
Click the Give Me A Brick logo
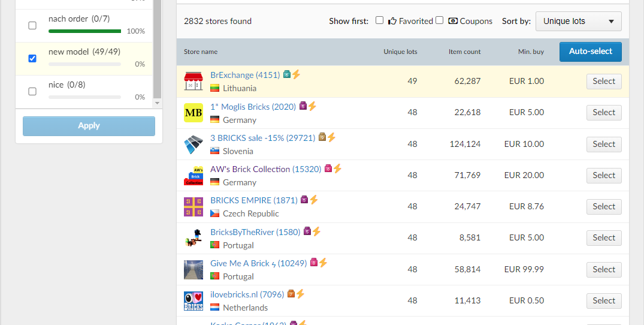pos(193,270)
